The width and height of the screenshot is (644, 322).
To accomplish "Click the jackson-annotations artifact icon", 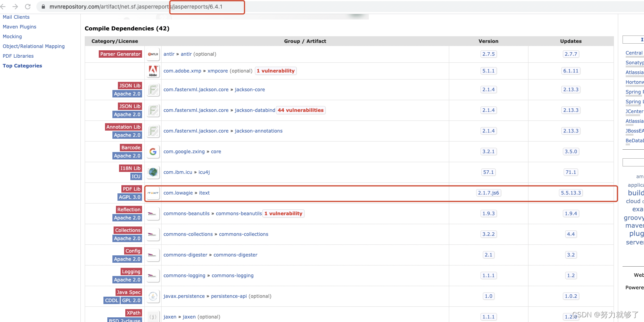I will (153, 131).
